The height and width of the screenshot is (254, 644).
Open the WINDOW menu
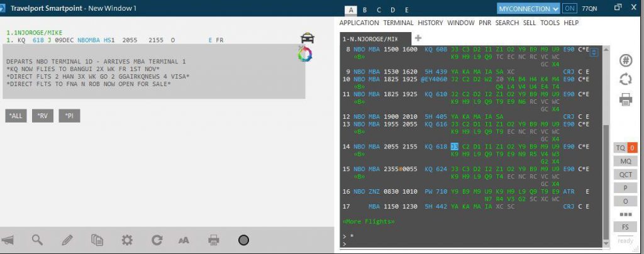461,23
